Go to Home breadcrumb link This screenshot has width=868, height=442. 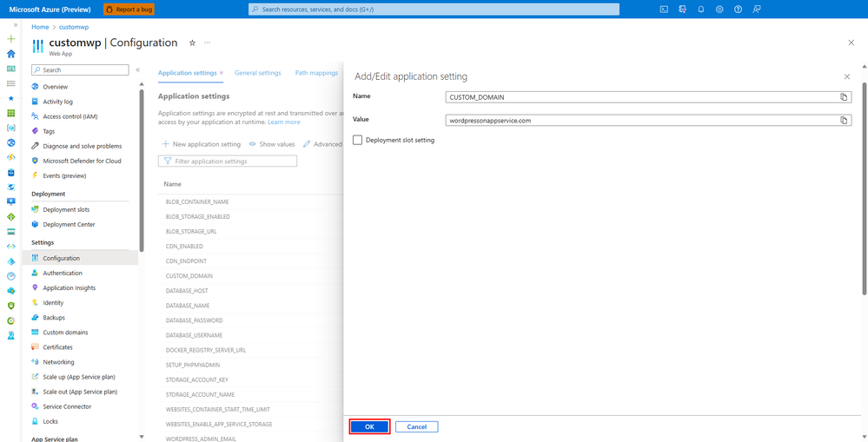click(x=41, y=27)
